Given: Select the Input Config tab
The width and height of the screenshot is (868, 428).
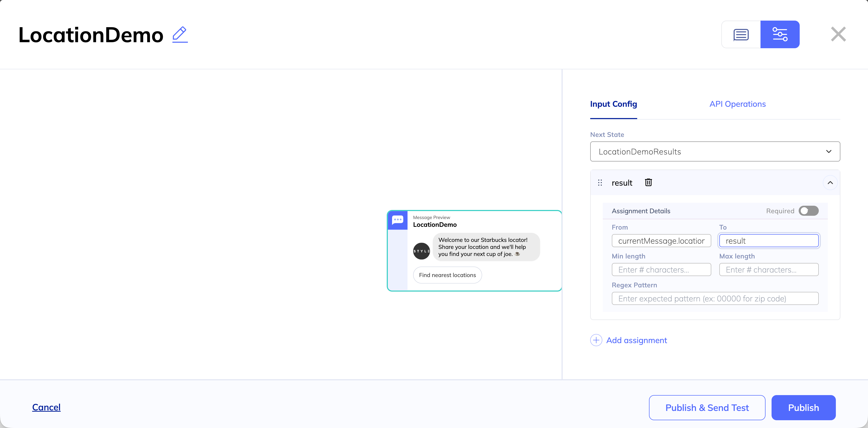Looking at the screenshot, I should pos(613,104).
